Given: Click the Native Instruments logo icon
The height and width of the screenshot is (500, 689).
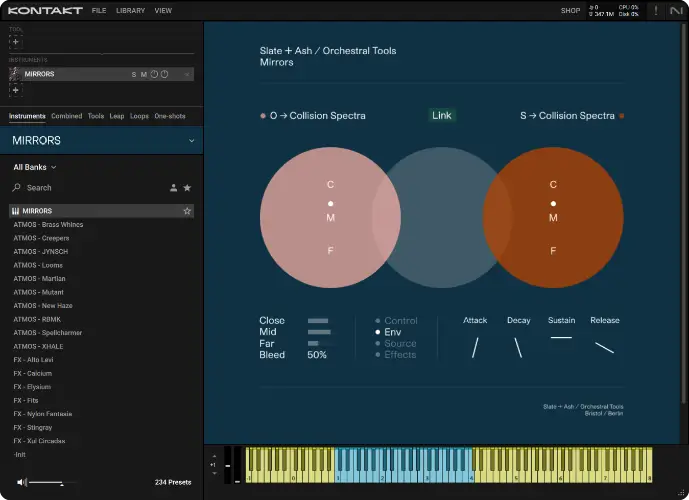Looking at the screenshot, I should [676, 11].
